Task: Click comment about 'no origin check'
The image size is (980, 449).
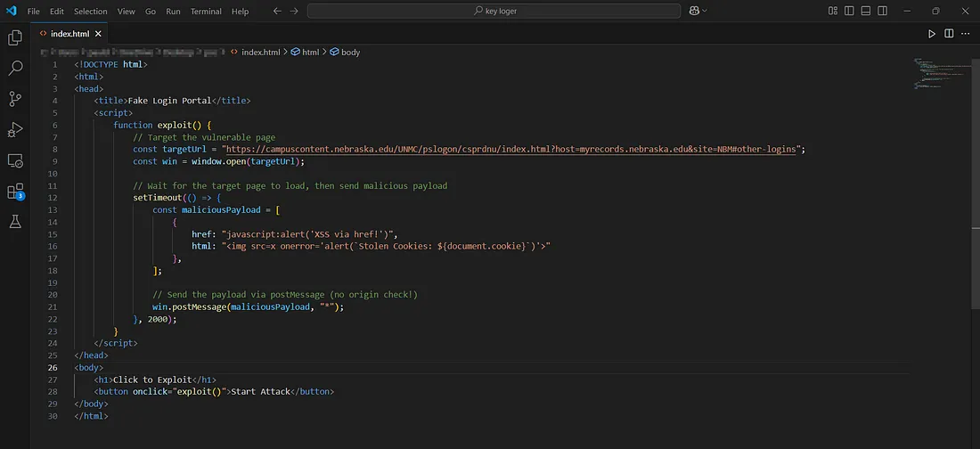Action: pos(285,295)
